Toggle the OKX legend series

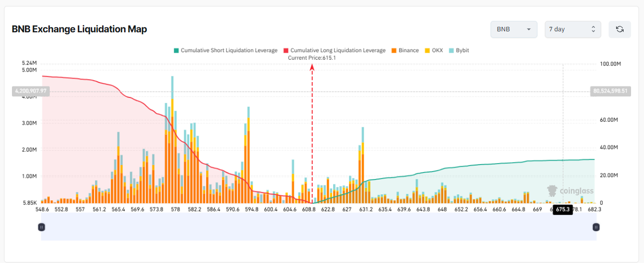click(x=433, y=50)
